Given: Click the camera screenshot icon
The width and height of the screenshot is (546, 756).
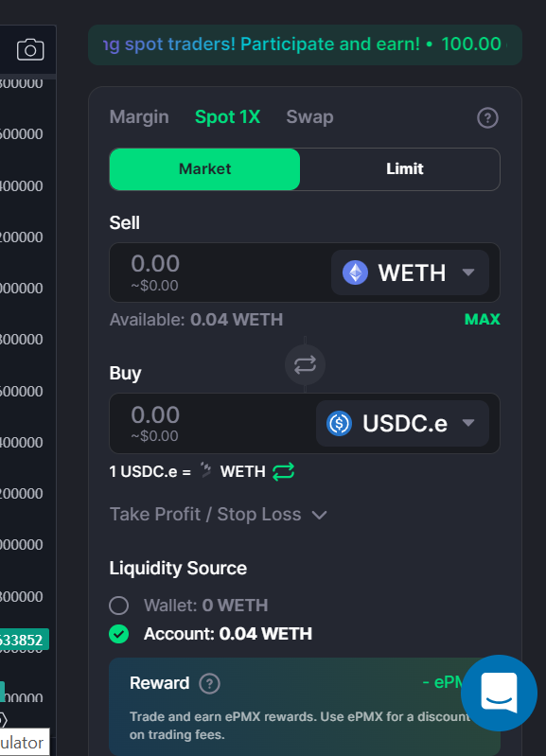Looking at the screenshot, I should pyautogui.click(x=30, y=49).
